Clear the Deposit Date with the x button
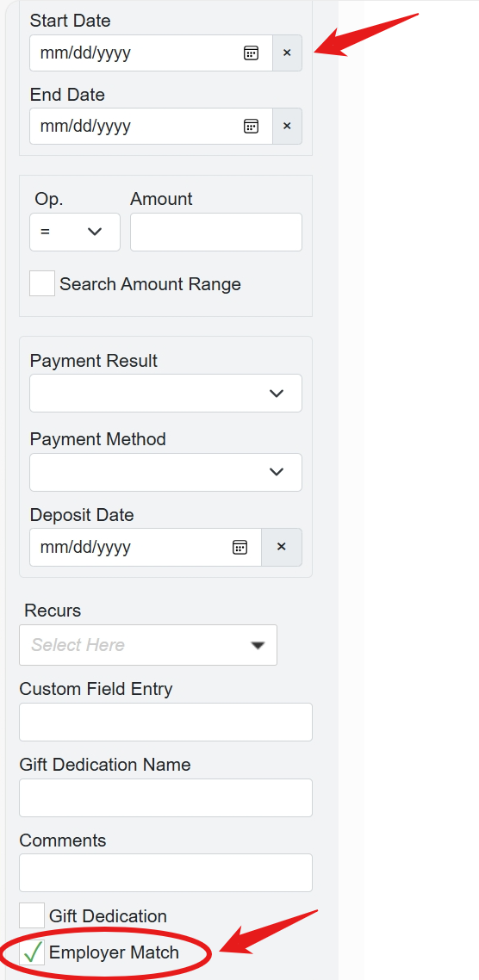The image size is (479, 980). click(282, 548)
